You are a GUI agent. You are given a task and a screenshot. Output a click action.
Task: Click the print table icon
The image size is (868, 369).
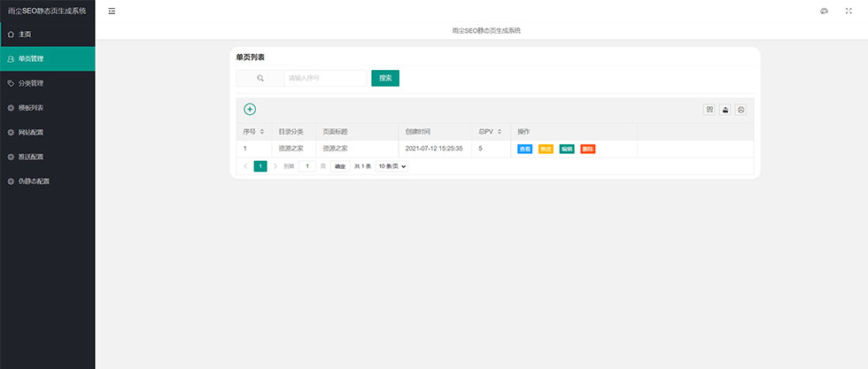(x=741, y=110)
